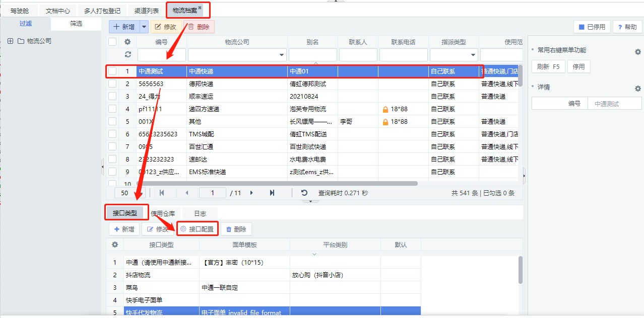The width and height of the screenshot is (644, 318).
Task: Click the pager reload icon
Action: [304, 193]
